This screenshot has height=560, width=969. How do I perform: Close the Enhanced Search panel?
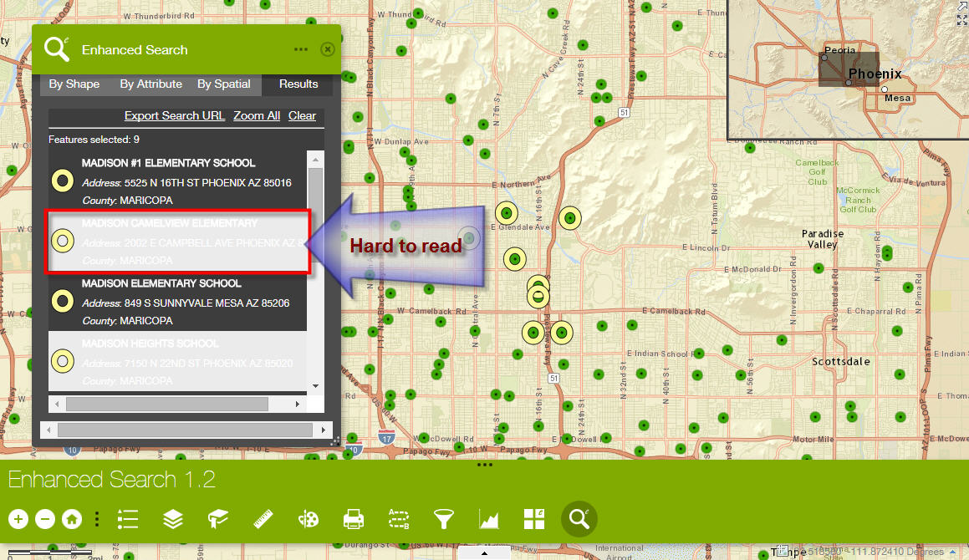pyautogui.click(x=328, y=49)
